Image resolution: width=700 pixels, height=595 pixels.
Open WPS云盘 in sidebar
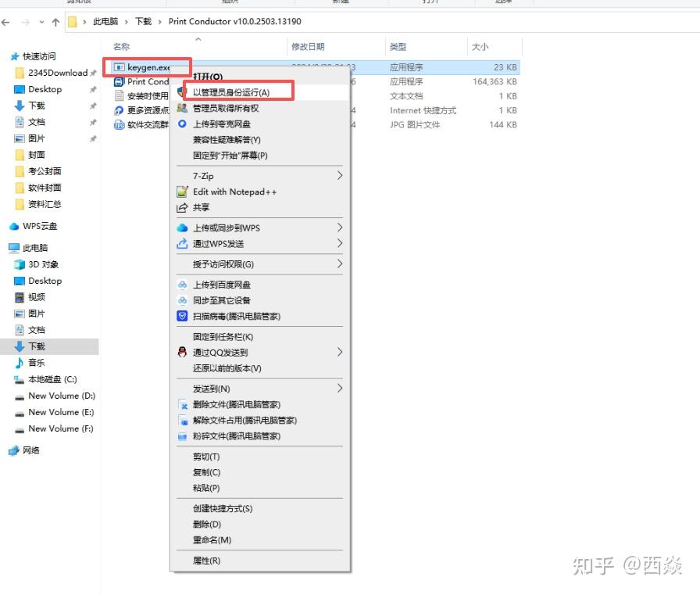[x=40, y=226]
